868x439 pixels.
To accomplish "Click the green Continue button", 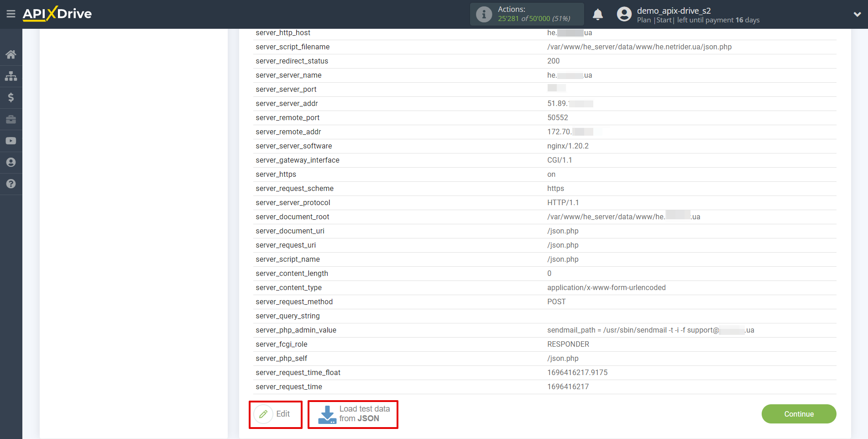I will pyautogui.click(x=799, y=414).
